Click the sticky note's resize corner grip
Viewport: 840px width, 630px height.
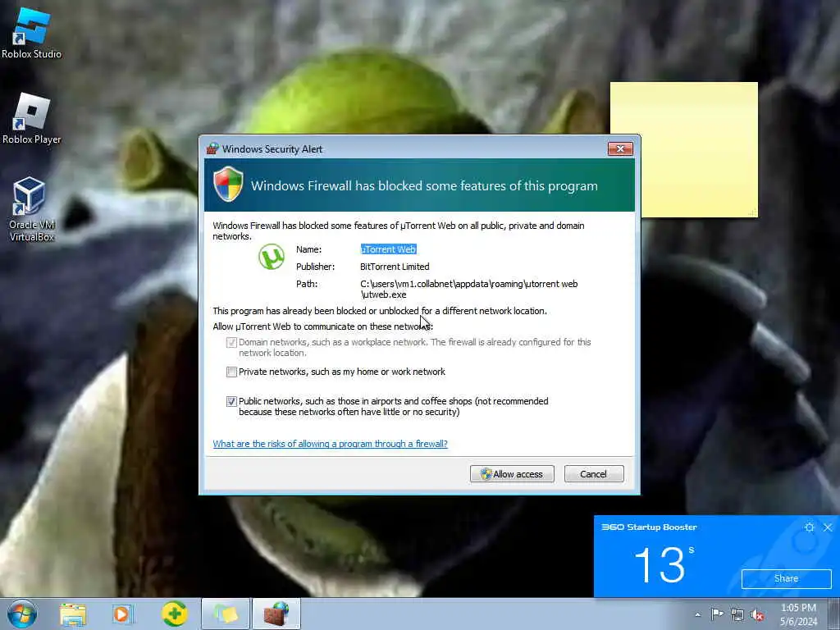tap(753, 212)
